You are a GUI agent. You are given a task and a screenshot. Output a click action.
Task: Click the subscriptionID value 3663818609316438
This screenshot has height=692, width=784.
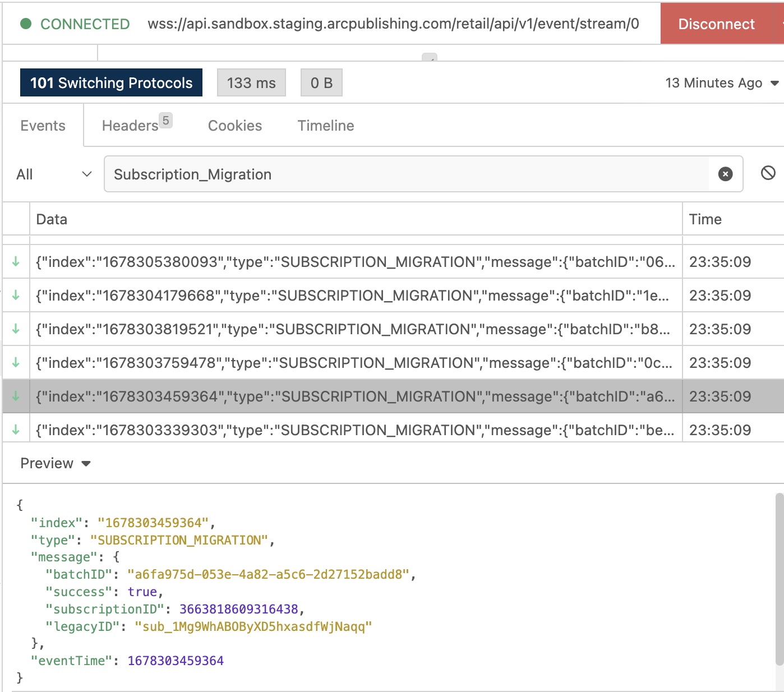239,609
